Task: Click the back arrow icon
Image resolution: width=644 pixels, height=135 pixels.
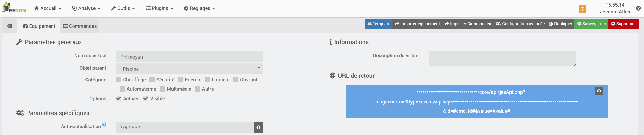Action: (10, 26)
